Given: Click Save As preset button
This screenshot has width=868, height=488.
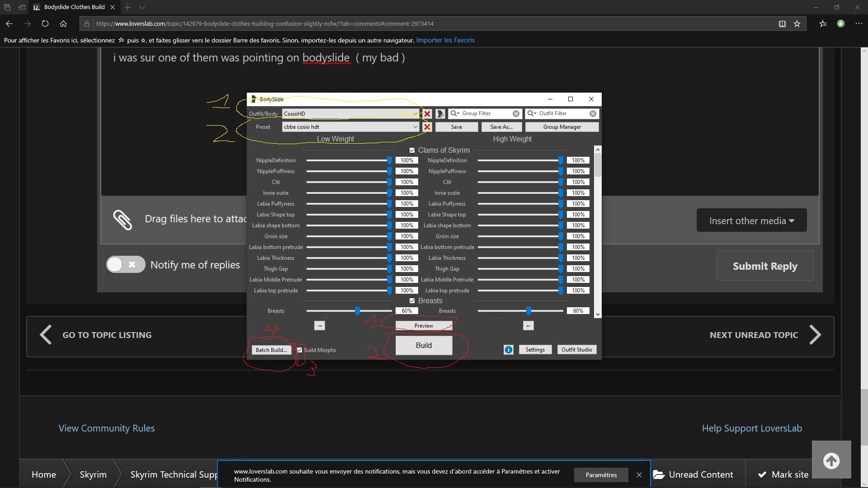Looking at the screenshot, I should 501,127.
